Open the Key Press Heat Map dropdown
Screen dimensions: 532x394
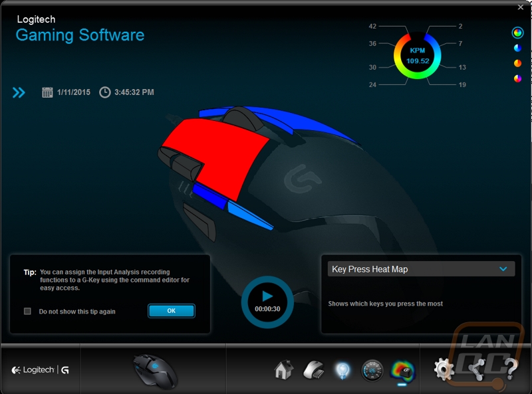(x=421, y=269)
